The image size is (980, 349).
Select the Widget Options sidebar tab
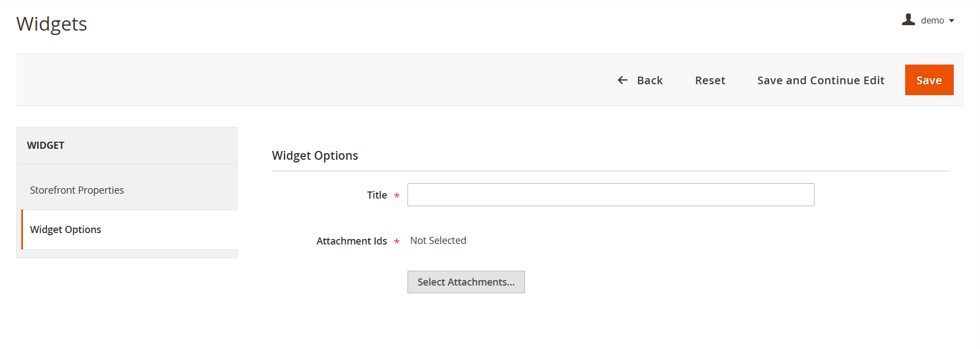66,229
